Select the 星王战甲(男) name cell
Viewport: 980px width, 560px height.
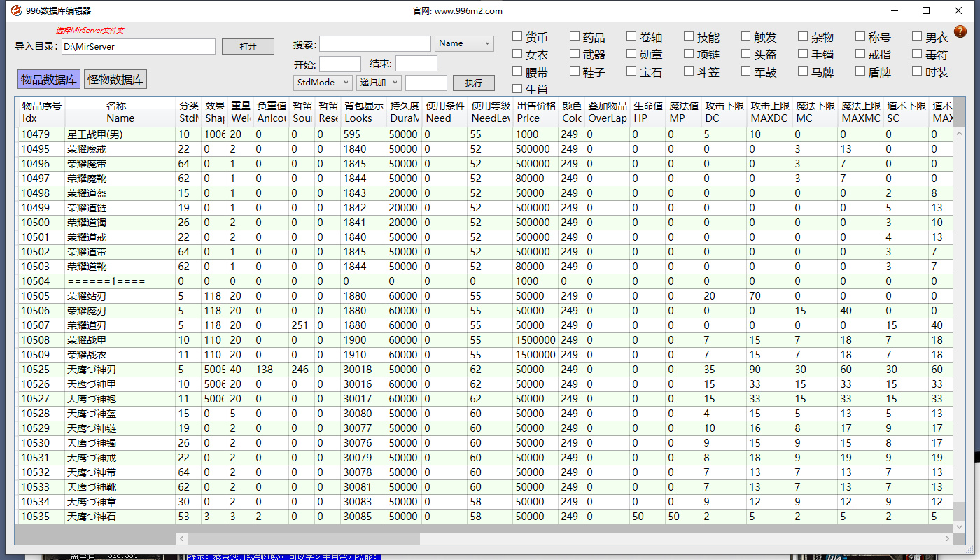point(120,134)
